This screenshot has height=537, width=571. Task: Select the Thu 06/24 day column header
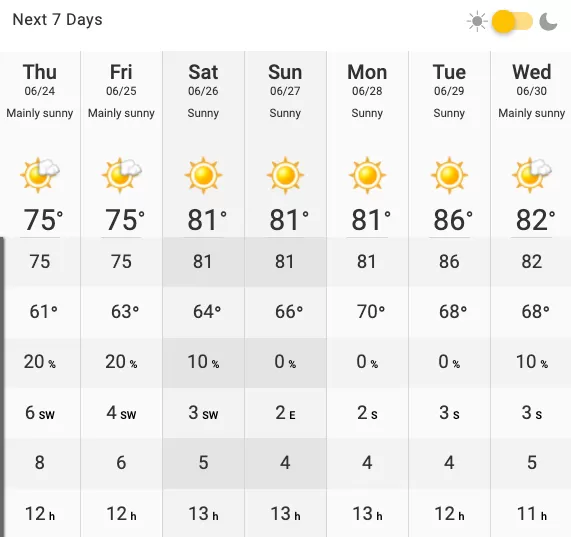coord(40,79)
